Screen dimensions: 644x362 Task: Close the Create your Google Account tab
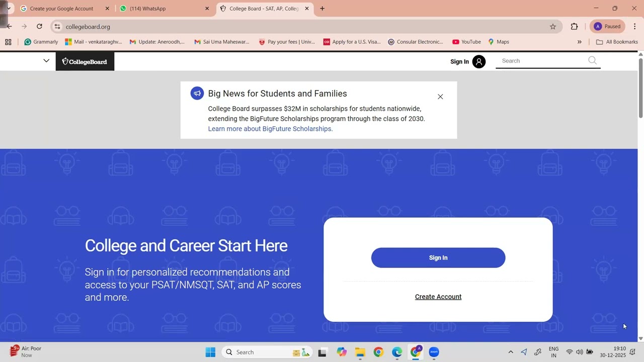click(x=107, y=9)
